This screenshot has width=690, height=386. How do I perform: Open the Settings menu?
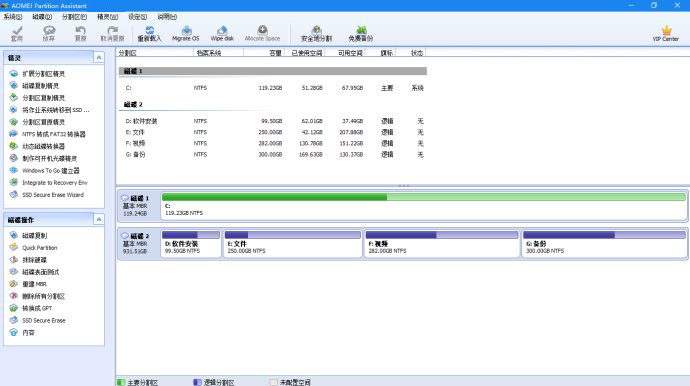137,17
